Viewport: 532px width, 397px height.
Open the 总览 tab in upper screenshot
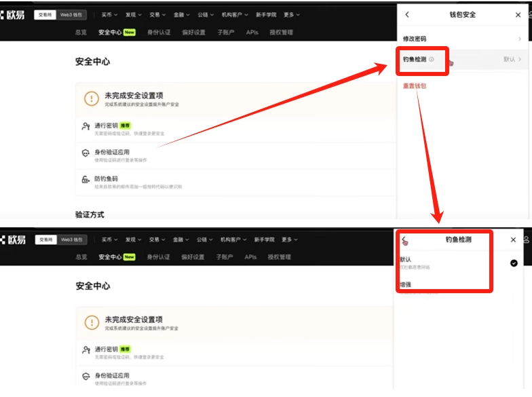click(x=81, y=33)
